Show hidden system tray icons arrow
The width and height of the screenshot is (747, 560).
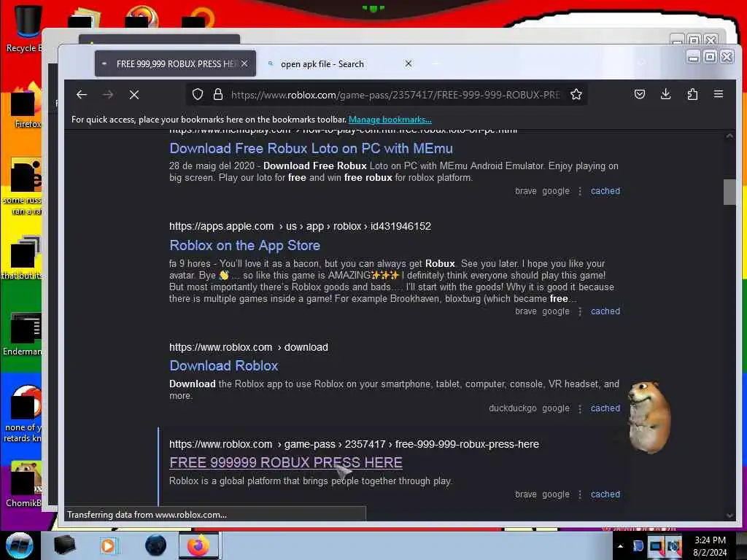[x=620, y=546]
